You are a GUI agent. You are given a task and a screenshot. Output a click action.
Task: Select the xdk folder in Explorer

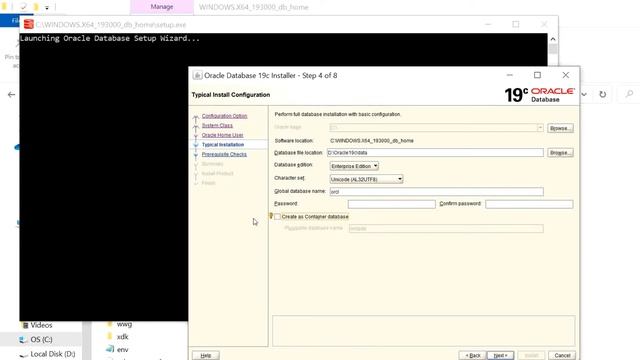click(x=122, y=337)
